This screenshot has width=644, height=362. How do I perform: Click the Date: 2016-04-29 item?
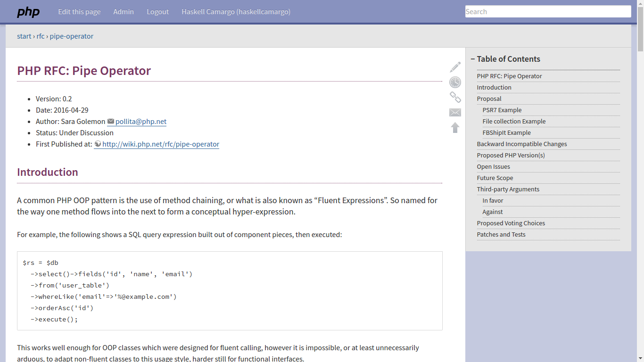62,110
